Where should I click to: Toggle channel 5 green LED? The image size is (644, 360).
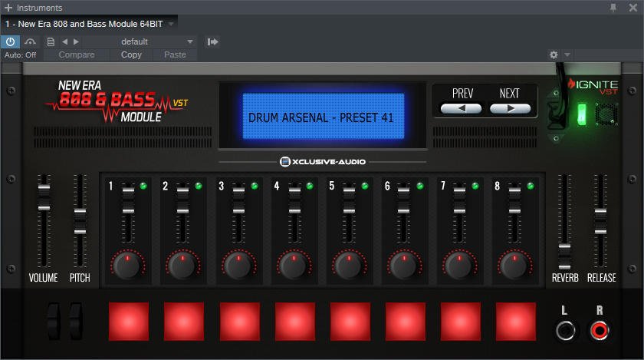pos(365,186)
